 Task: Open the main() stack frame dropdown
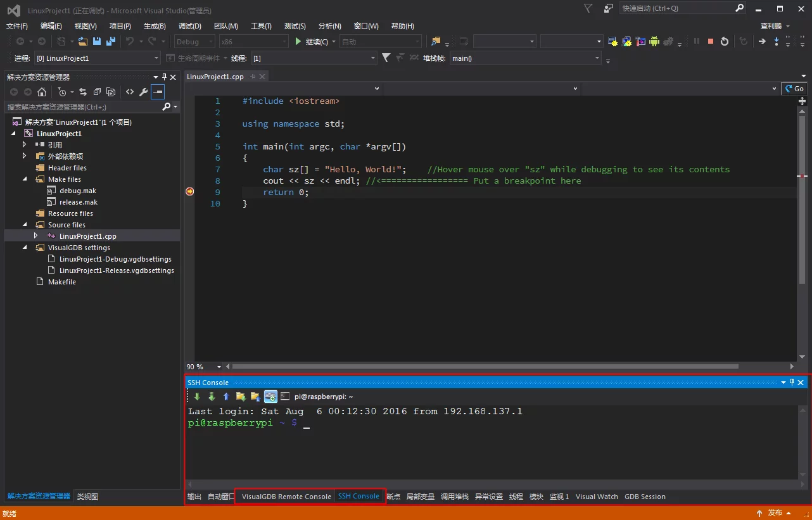point(597,58)
